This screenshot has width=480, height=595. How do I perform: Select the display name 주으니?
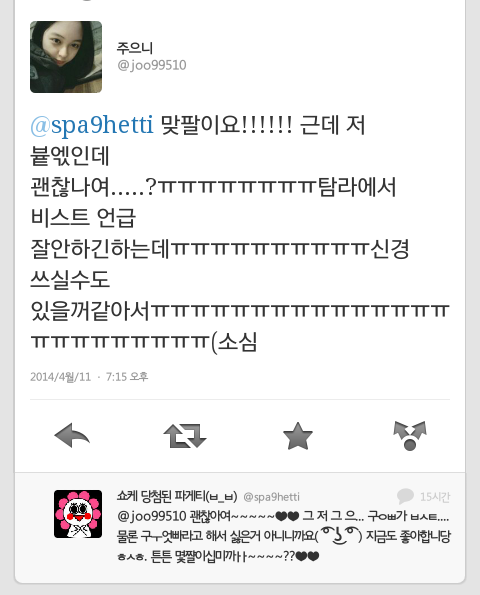pos(135,48)
